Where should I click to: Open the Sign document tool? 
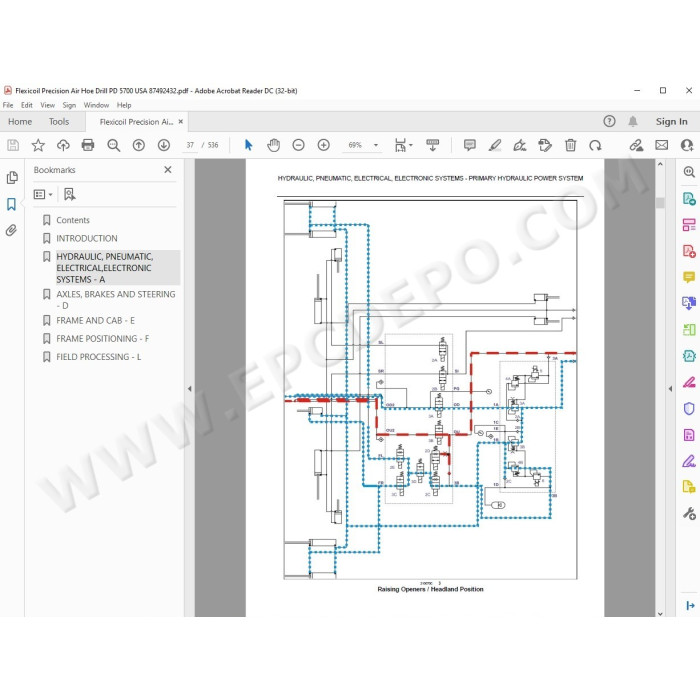pyautogui.click(x=520, y=145)
